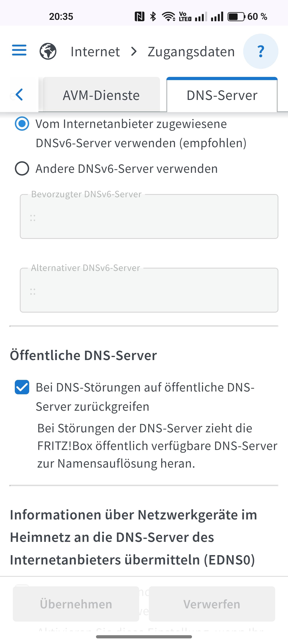Select 'Andere DNSv6-Server verwenden' radio option

(22, 168)
